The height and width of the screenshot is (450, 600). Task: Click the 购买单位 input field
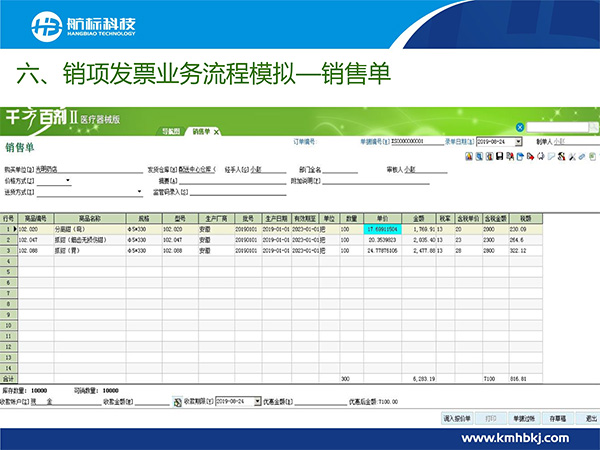click(89, 170)
